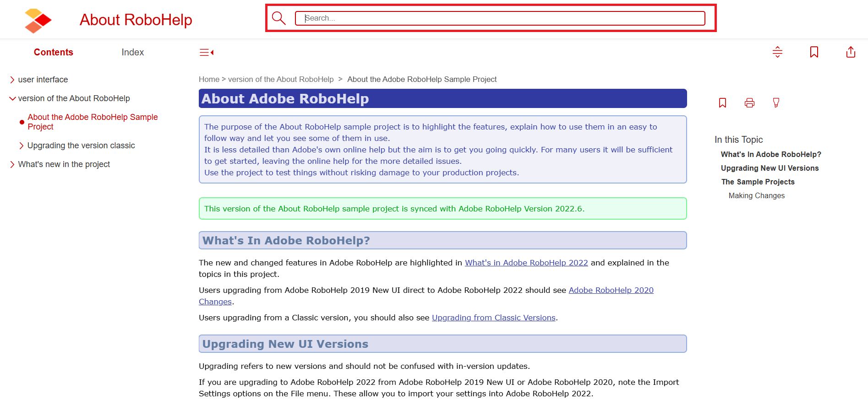Image resolution: width=868 pixels, height=405 pixels.
Task: Select 'version of the About RoboHelp' tree item
Action: pyautogui.click(x=74, y=98)
